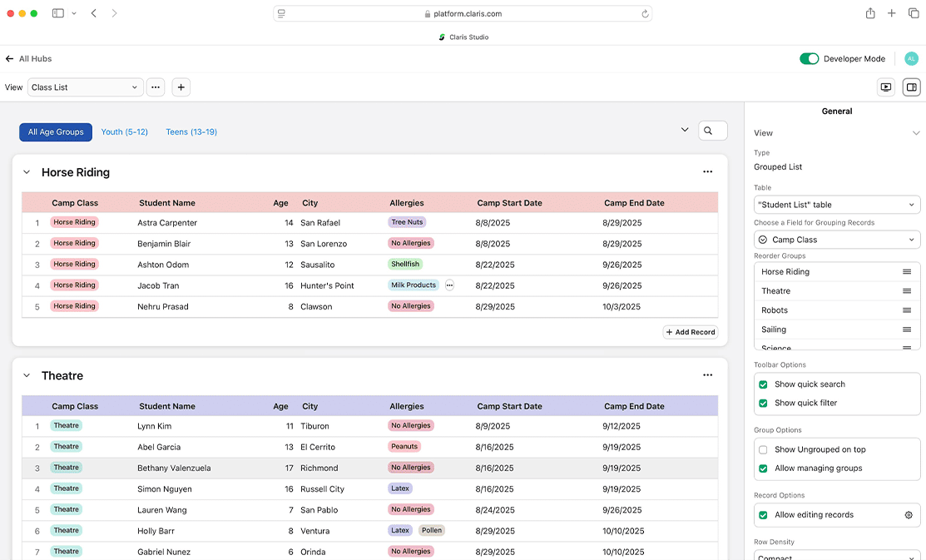Enable Show Ungrouped on top
The height and width of the screenshot is (560, 926).
[763, 448]
